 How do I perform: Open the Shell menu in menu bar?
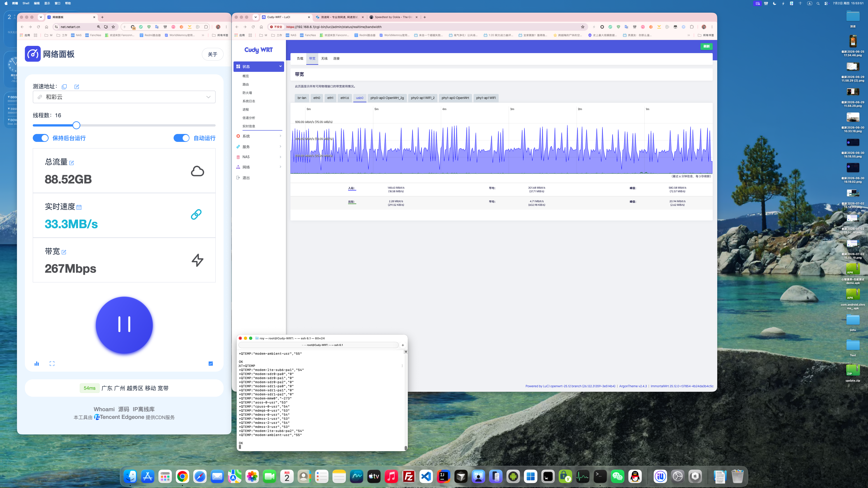(x=26, y=3)
